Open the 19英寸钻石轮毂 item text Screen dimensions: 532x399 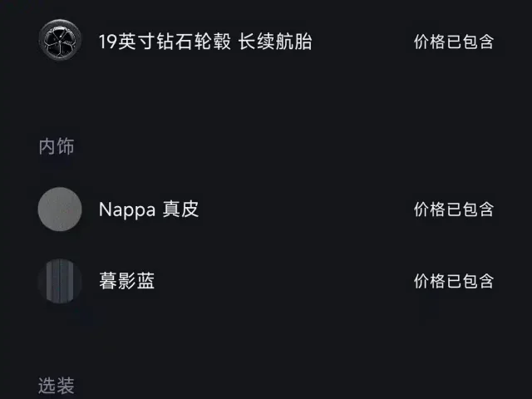[165, 42]
